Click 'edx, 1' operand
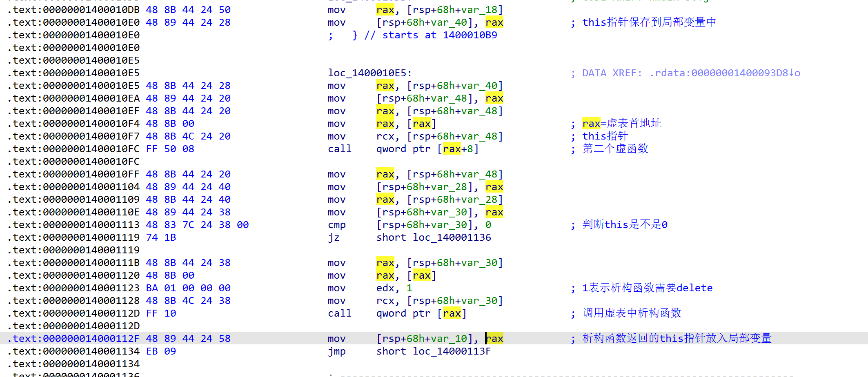 click(x=394, y=288)
